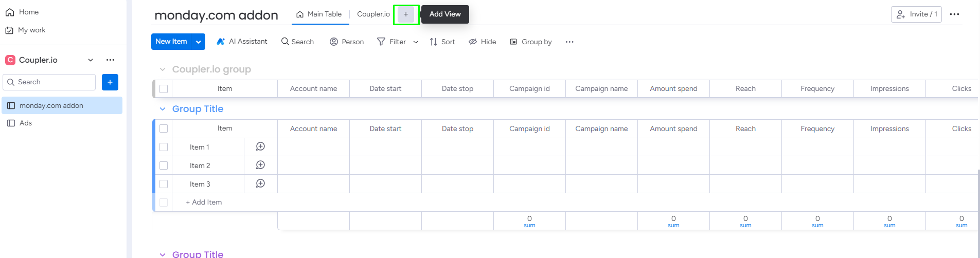Open conversation bubble for Item 1
The height and width of the screenshot is (258, 980).
pos(260,146)
